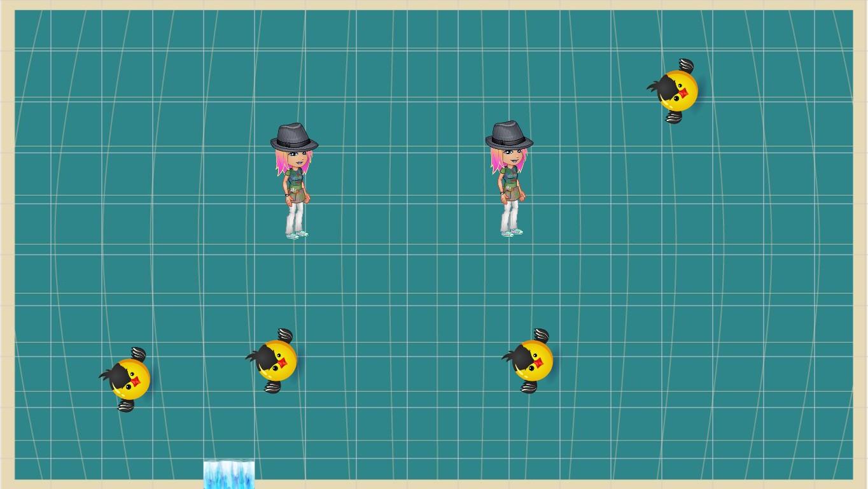
Task: Select the chicken left of the two avatars
Action: tap(279, 361)
